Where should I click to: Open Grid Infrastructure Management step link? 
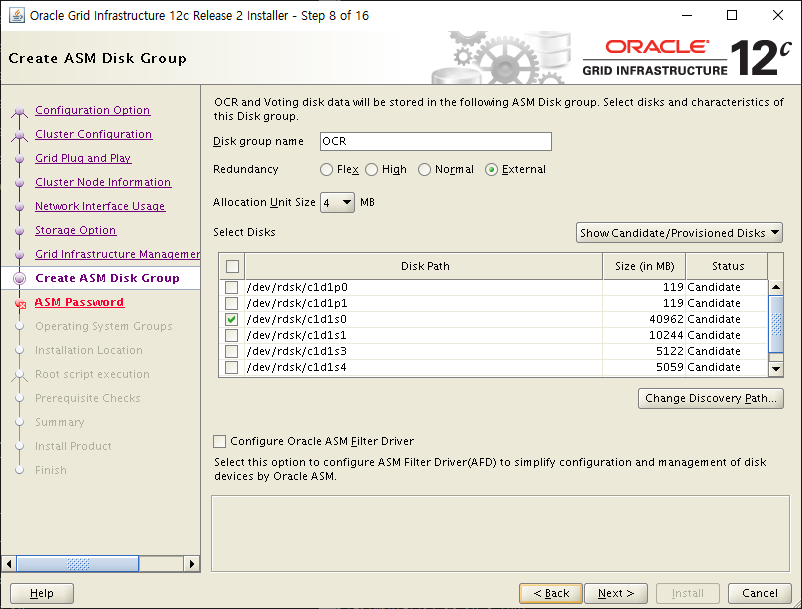pyautogui.click(x=117, y=254)
